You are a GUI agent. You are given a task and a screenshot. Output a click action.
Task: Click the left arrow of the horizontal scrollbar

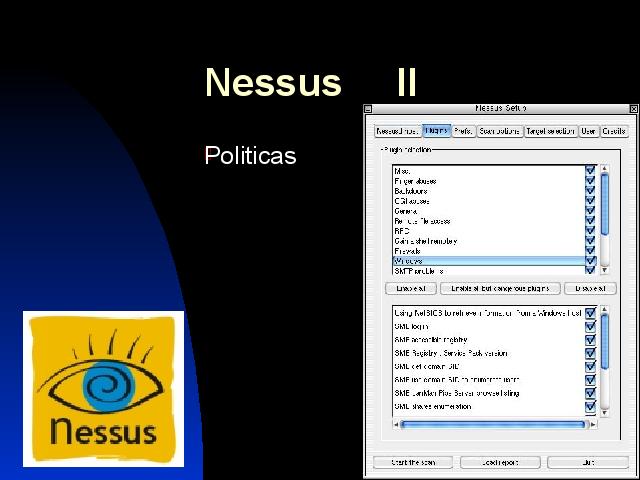[x=395, y=424]
